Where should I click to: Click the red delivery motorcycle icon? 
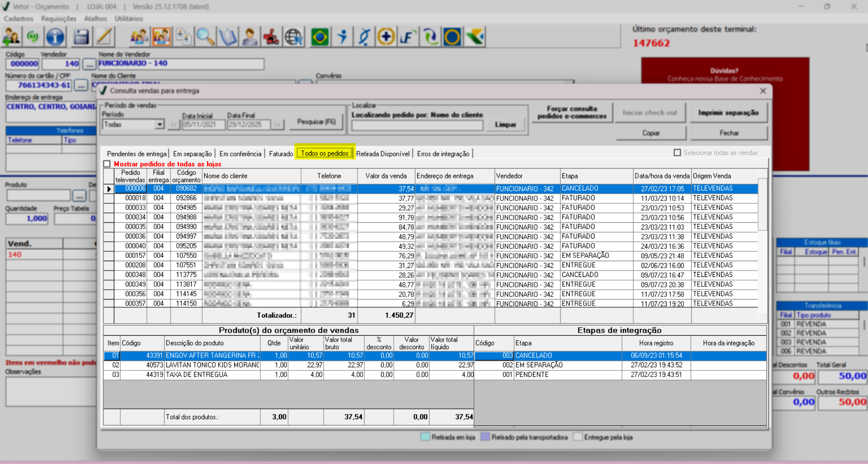pyautogui.click(x=271, y=37)
